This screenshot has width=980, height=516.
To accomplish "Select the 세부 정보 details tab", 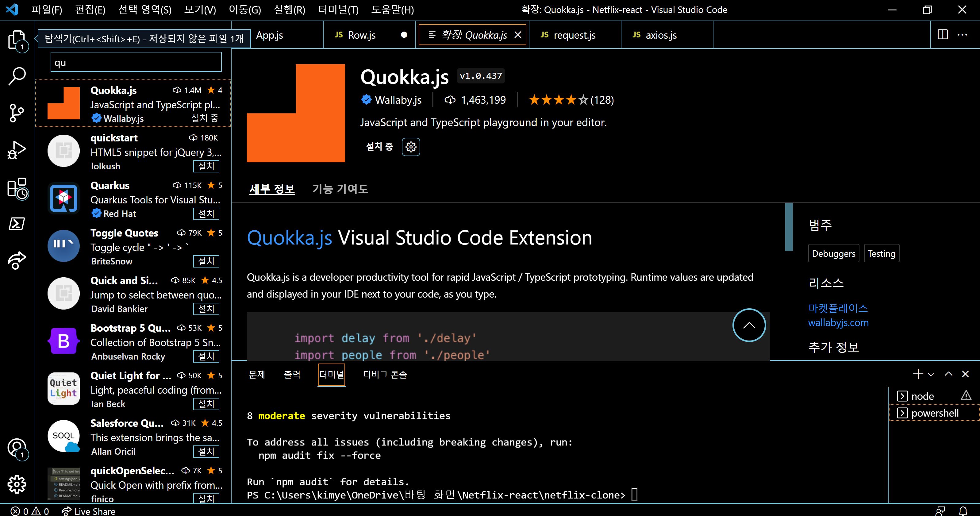I will pos(272,189).
